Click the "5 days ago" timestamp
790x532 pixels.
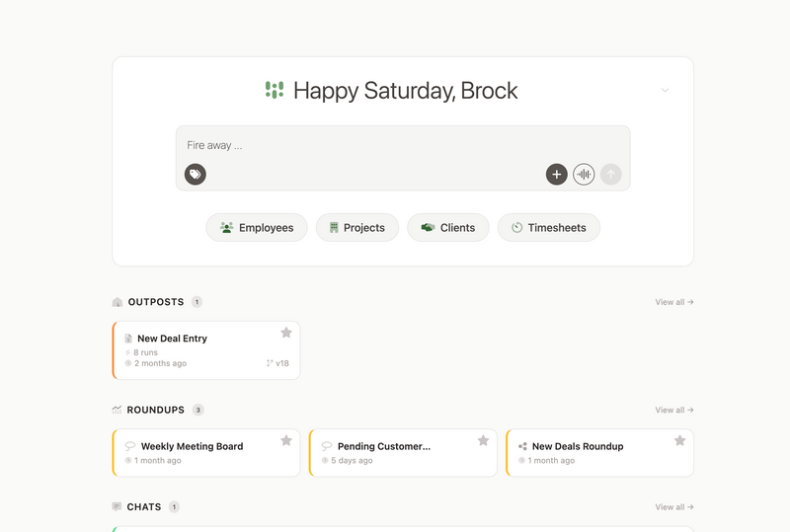(352, 461)
